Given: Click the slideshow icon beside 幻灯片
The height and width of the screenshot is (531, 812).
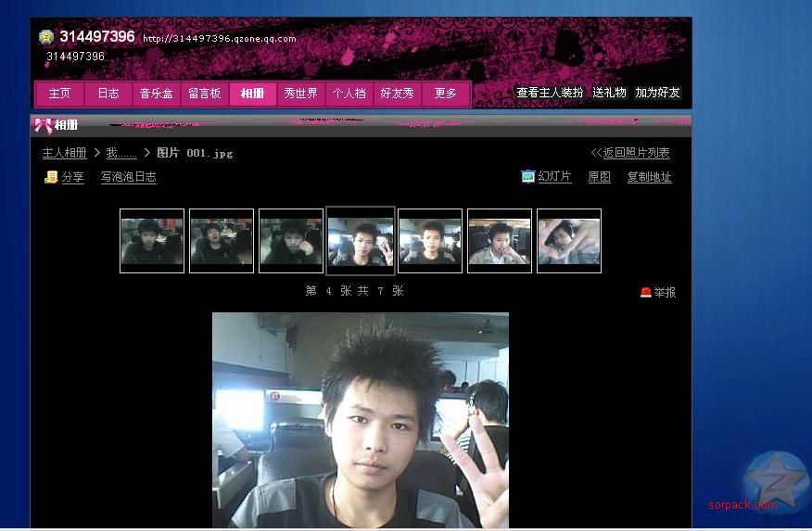Looking at the screenshot, I should [528, 176].
